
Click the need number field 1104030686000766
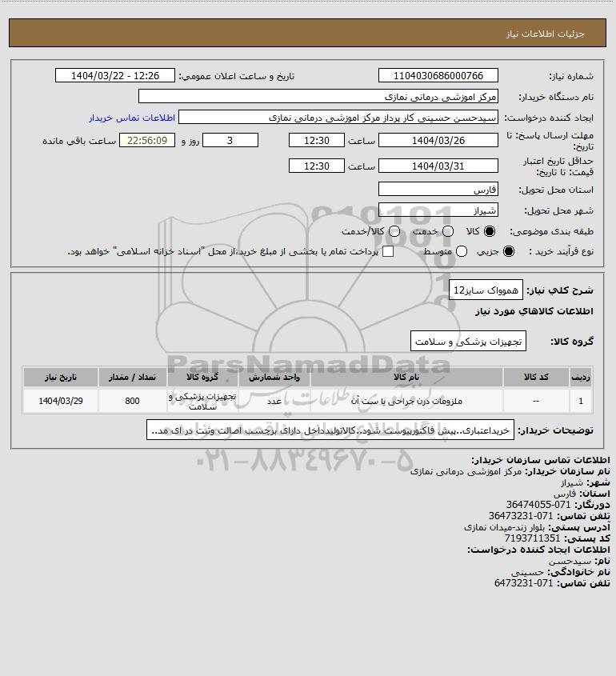pos(438,75)
